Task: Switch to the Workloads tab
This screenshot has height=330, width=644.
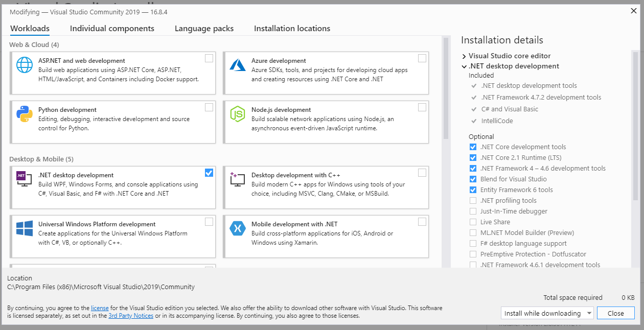Action: 30,29
